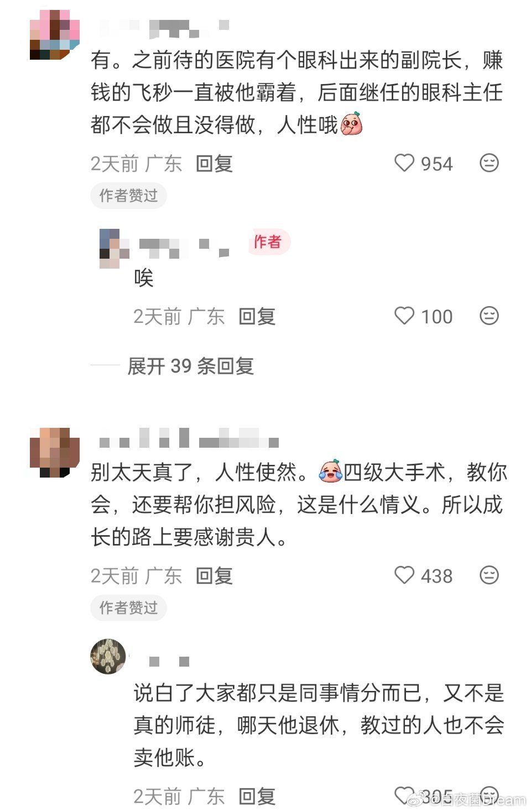Screen dimensions: 531x812
Task: Tap the 作者赞过 tag under first comment
Action: pos(128,196)
